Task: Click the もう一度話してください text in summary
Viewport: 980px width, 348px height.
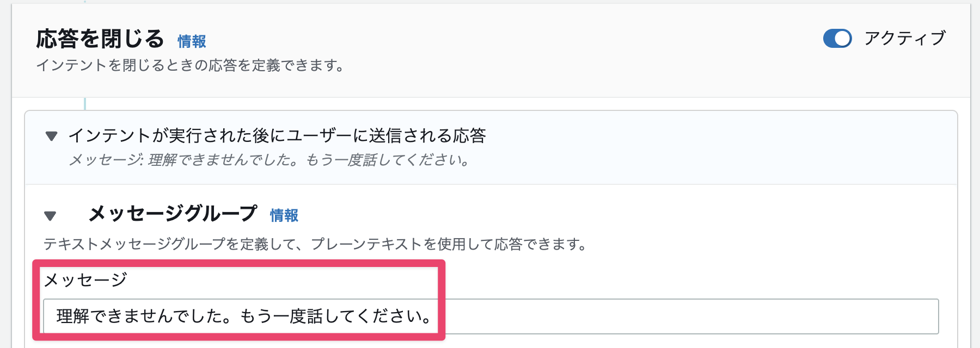Action: 388,160
